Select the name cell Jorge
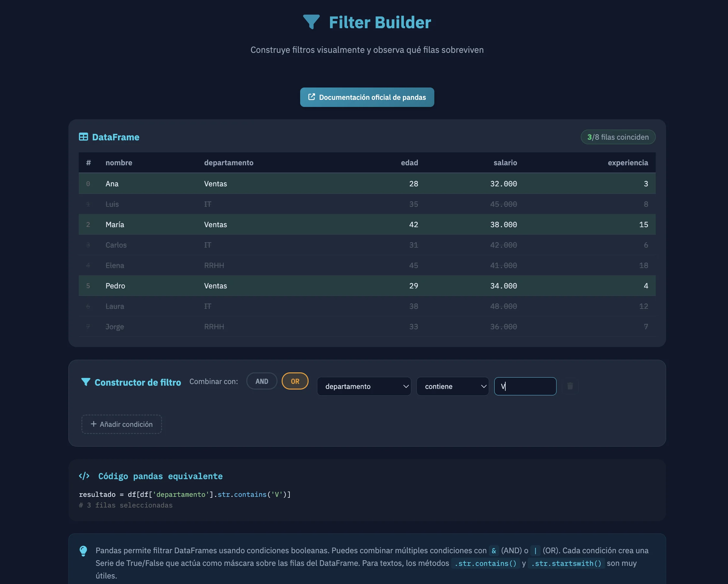Image resolution: width=728 pixels, height=584 pixels. point(115,327)
